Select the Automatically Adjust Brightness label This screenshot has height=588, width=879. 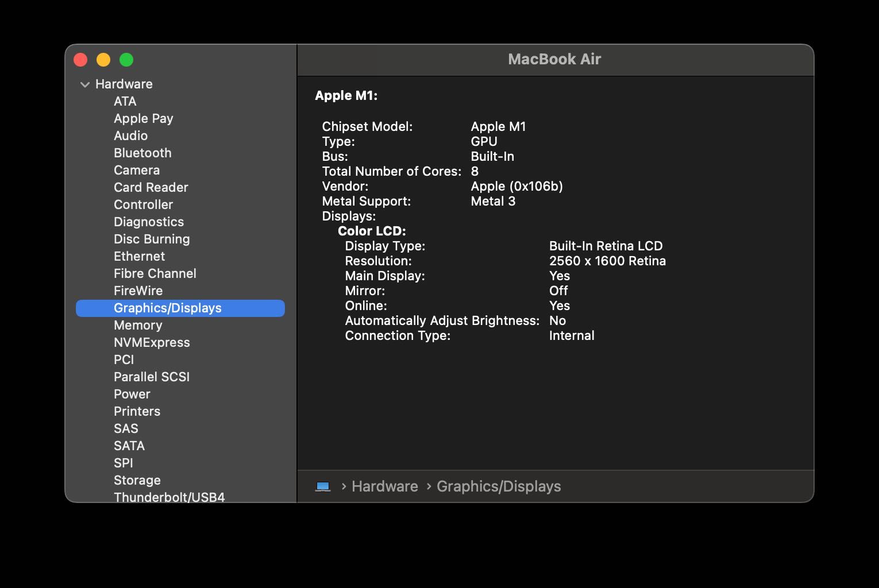pos(442,320)
